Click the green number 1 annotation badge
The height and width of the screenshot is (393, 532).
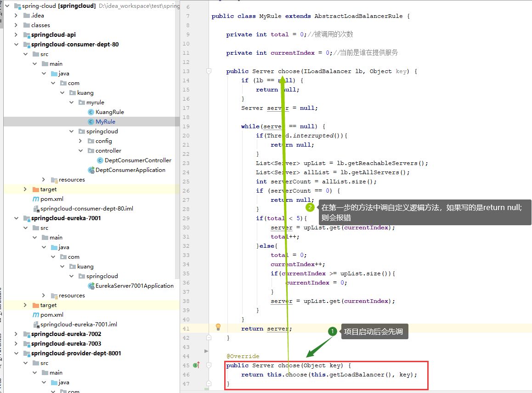333,331
